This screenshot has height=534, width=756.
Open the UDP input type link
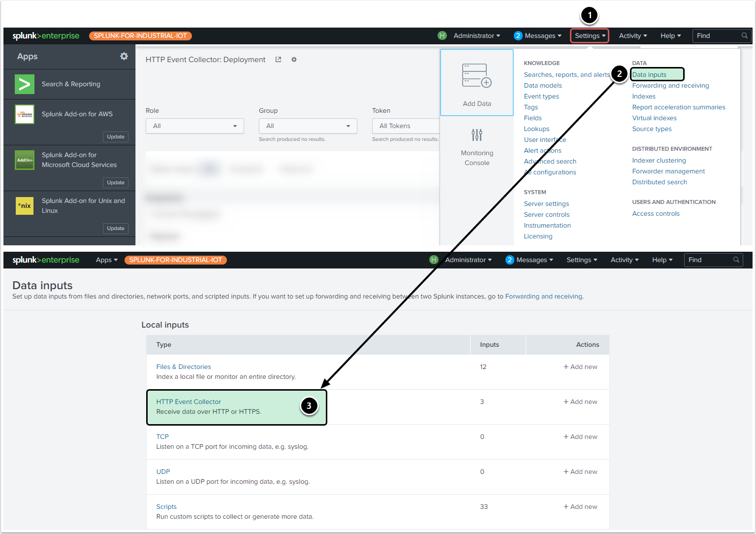point(163,472)
